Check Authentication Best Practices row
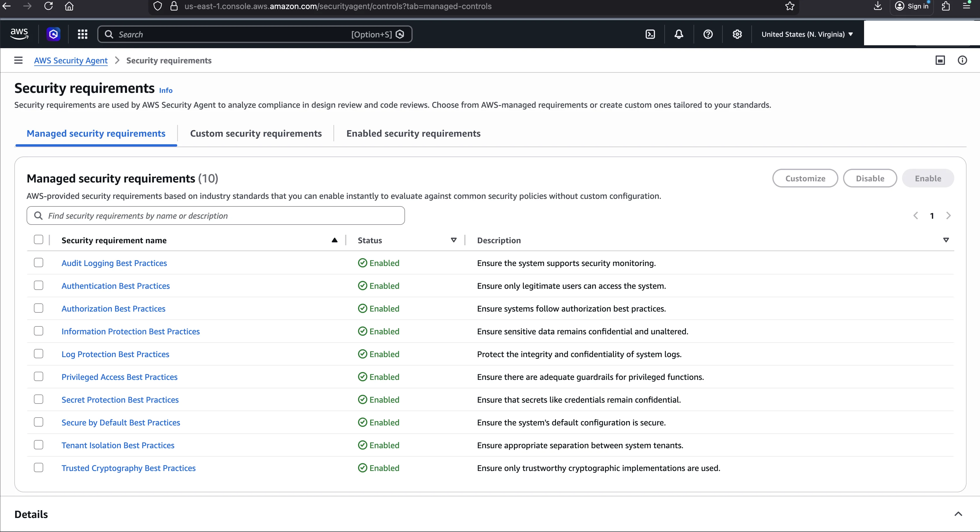 [x=39, y=286]
